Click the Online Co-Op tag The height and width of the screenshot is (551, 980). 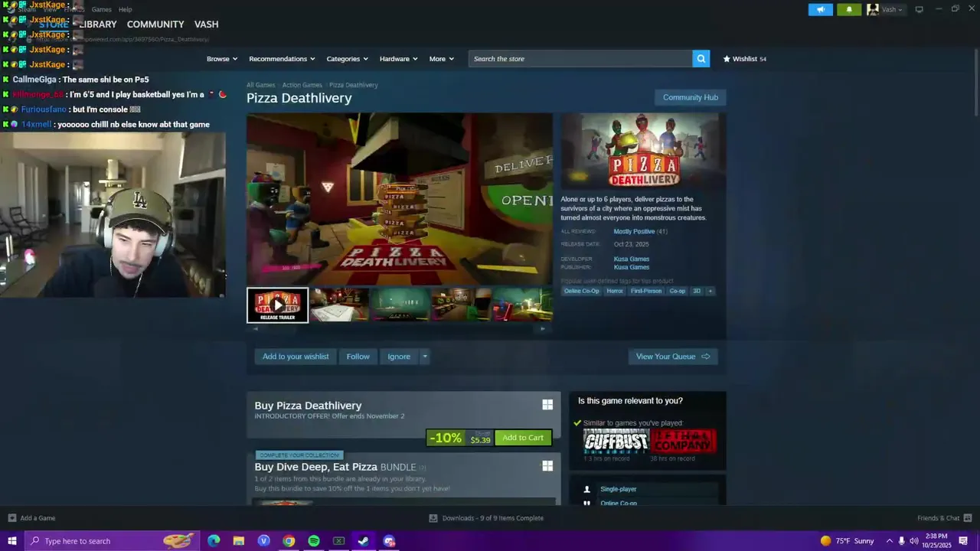click(582, 291)
